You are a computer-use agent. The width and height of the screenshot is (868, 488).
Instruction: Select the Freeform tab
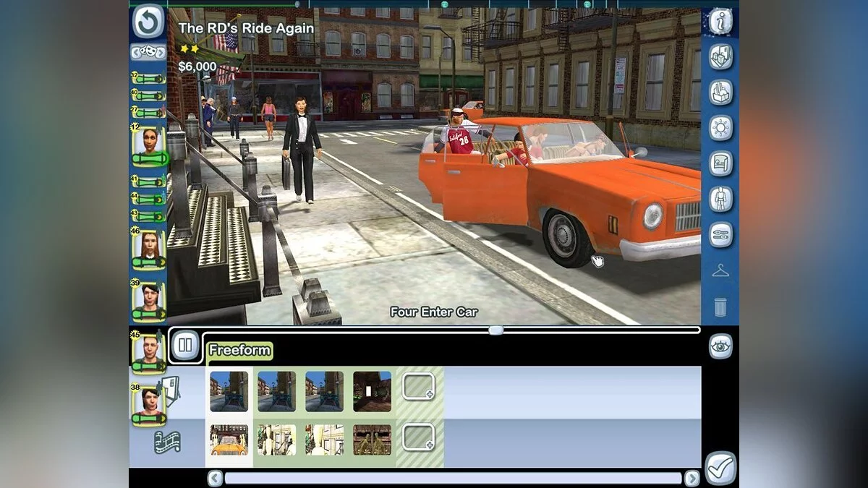pyautogui.click(x=239, y=351)
